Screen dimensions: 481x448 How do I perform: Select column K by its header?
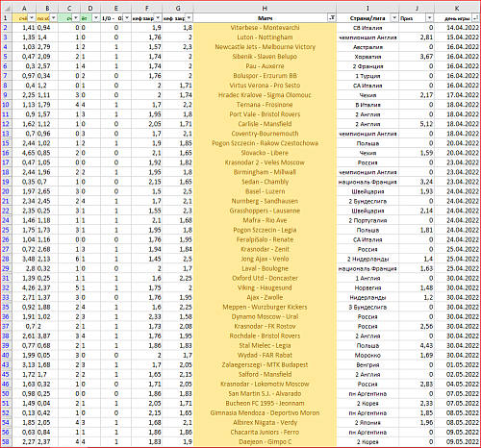(457, 9)
